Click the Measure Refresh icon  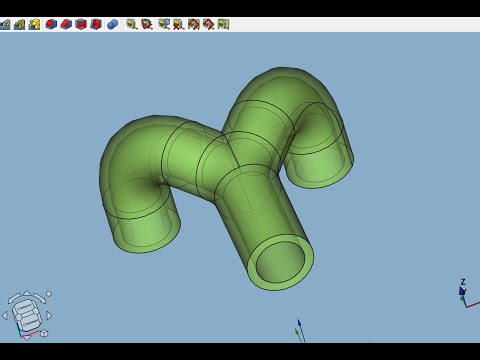click(164, 24)
